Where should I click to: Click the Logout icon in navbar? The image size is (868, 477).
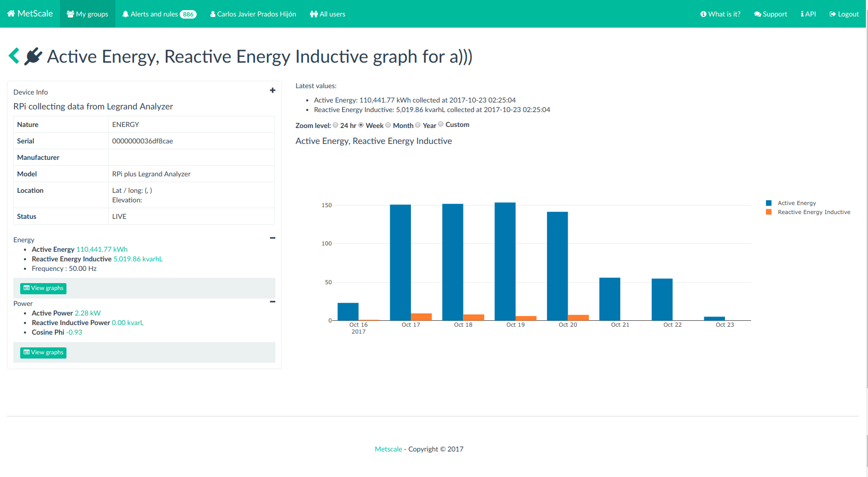pos(832,14)
